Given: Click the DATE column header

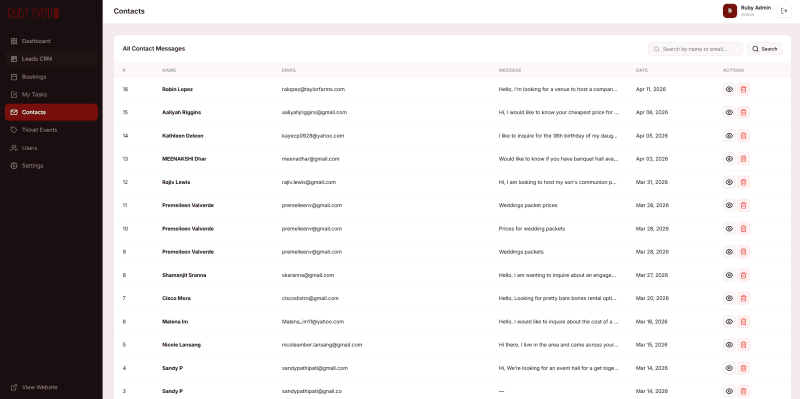Looking at the screenshot, I should click(641, 70).
